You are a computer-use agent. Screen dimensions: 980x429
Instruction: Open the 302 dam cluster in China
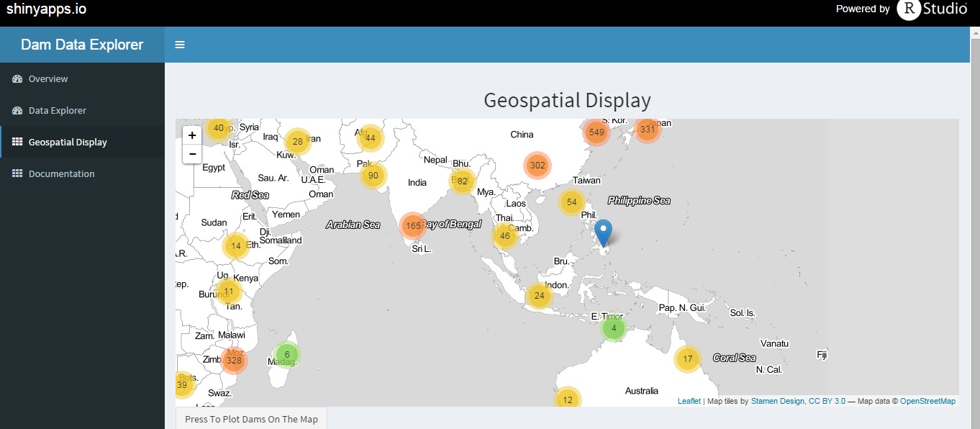(x=537, y=165)
